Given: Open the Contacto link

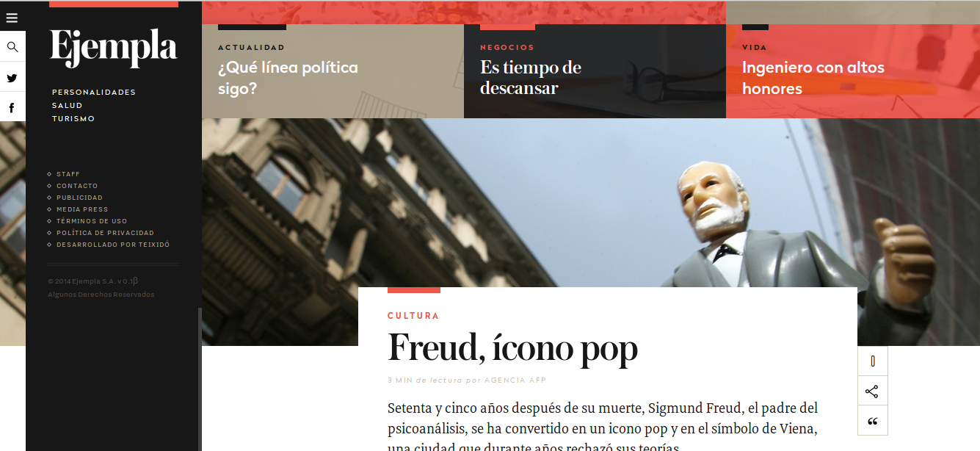Looking at the screenshot, I should (77, 186).
